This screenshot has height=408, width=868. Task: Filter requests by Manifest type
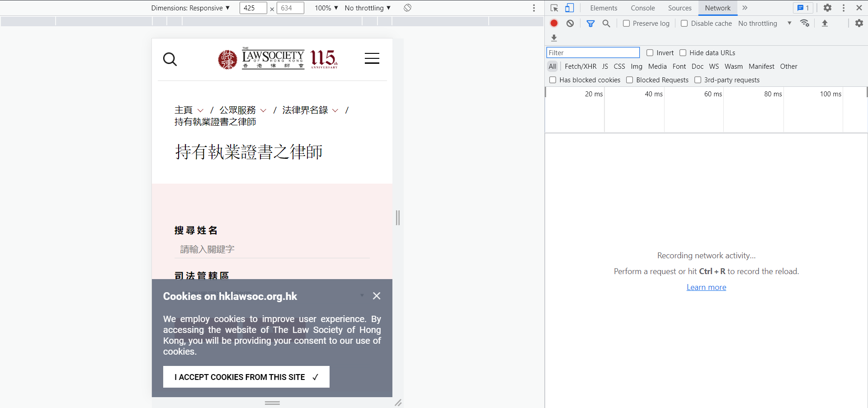761,66
